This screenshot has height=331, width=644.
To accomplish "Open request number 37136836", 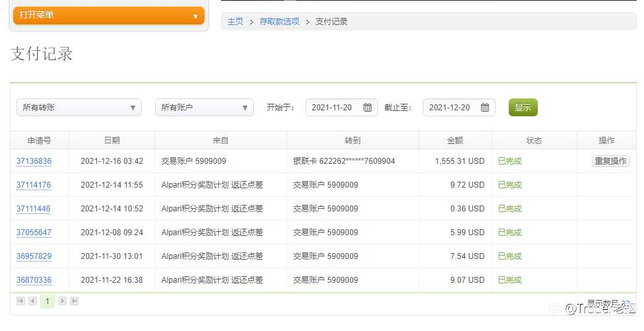I will [34, 161].
